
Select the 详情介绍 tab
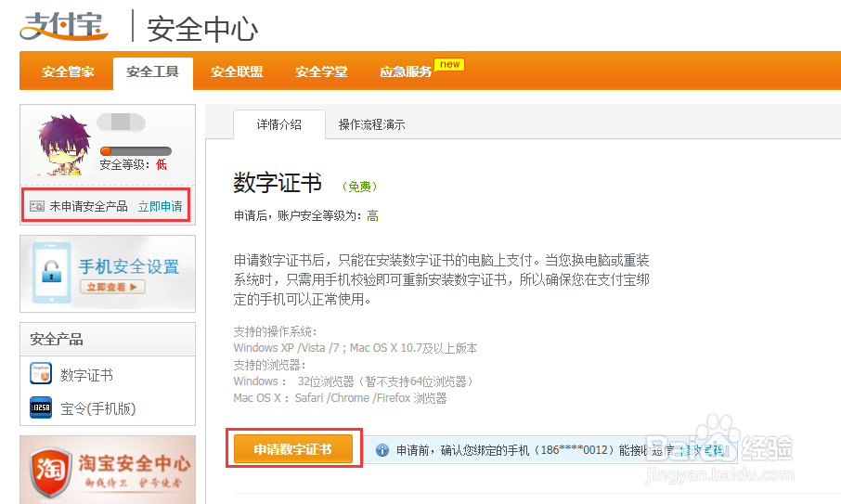pyautogui.click(x=278, y=124)
